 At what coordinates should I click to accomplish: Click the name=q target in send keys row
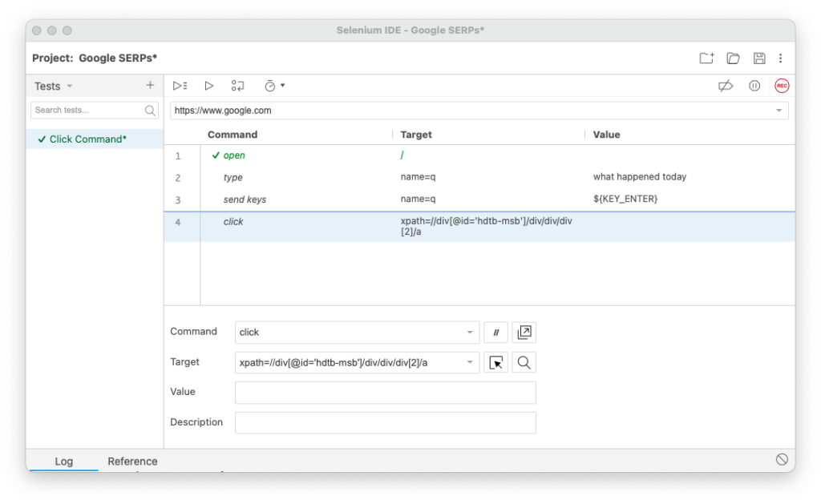419,199
